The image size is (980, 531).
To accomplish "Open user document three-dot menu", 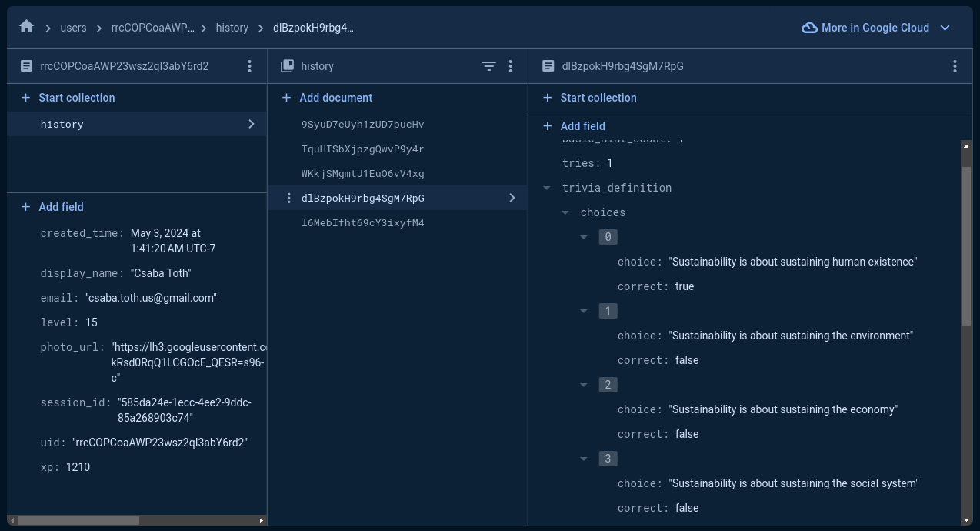I will (x=249, y=66).
